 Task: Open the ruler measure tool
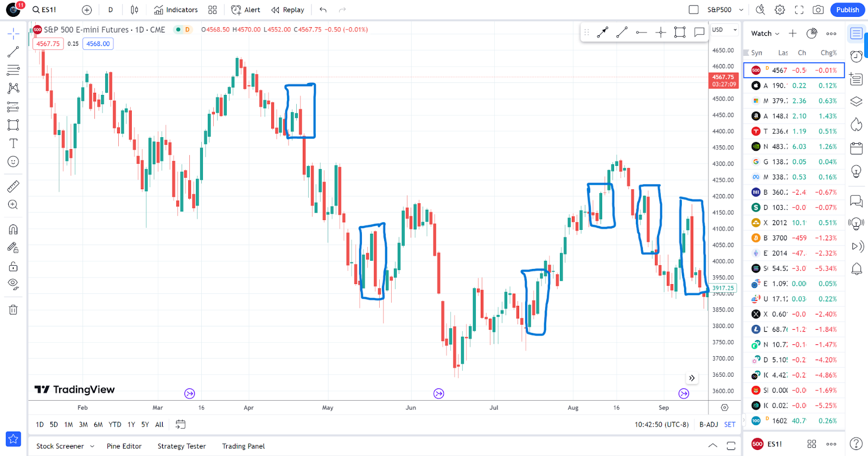pos(13,187)
